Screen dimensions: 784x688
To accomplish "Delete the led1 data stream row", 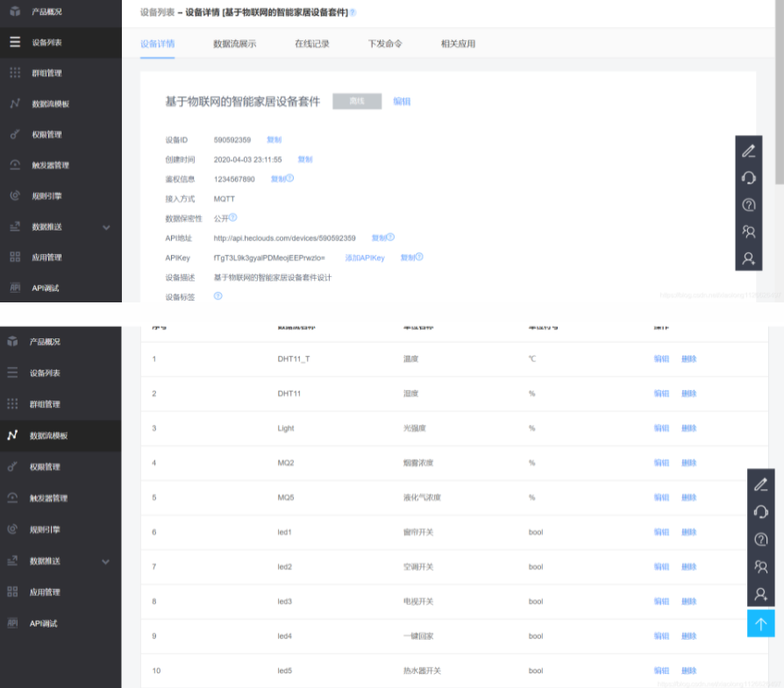I will coord(688,532).
